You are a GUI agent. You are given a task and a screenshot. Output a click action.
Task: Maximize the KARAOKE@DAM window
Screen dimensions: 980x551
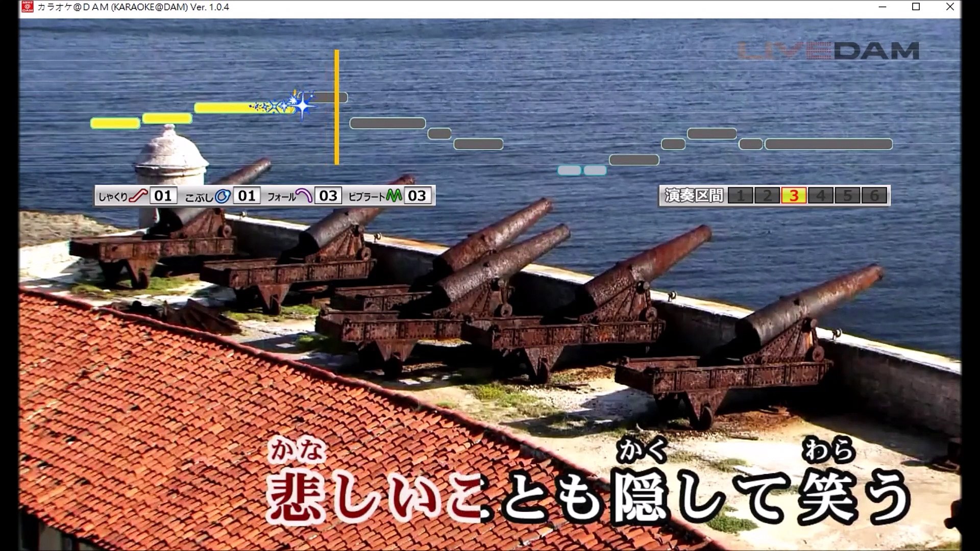pos(916,7)
